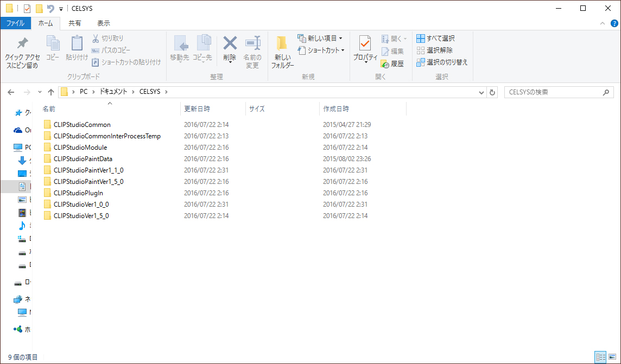Screen dimensions: 621x364
Task: Switch to details view icon in status bar
Action: (x=600, y=357)
